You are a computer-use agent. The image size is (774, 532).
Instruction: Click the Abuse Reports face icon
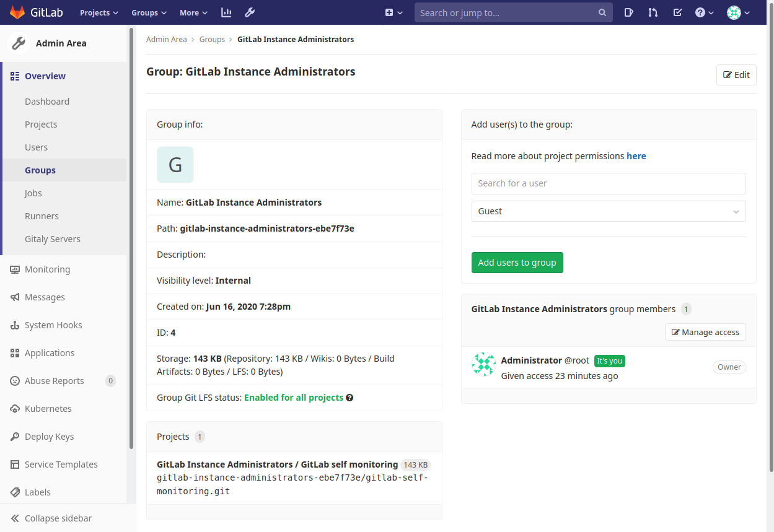pos(15,381)
